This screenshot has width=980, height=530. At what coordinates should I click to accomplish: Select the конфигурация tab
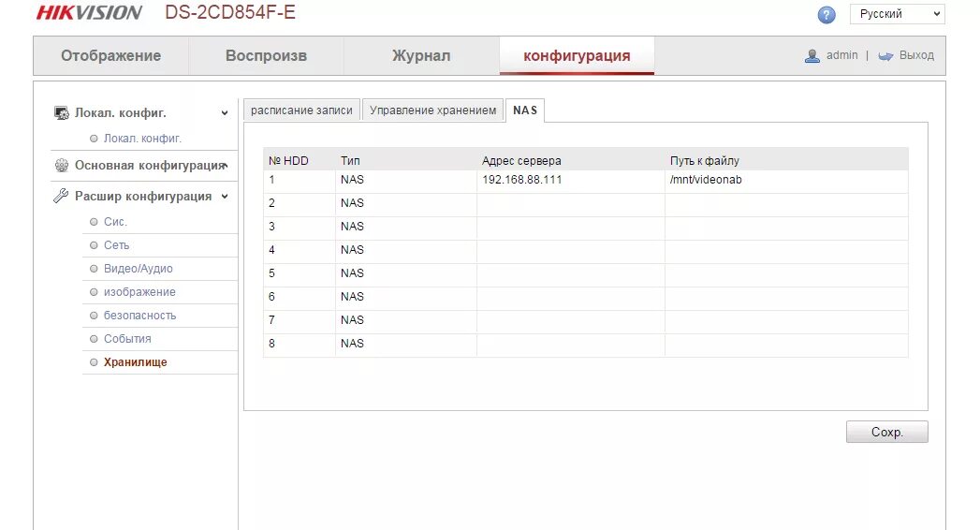coord(577,55)
